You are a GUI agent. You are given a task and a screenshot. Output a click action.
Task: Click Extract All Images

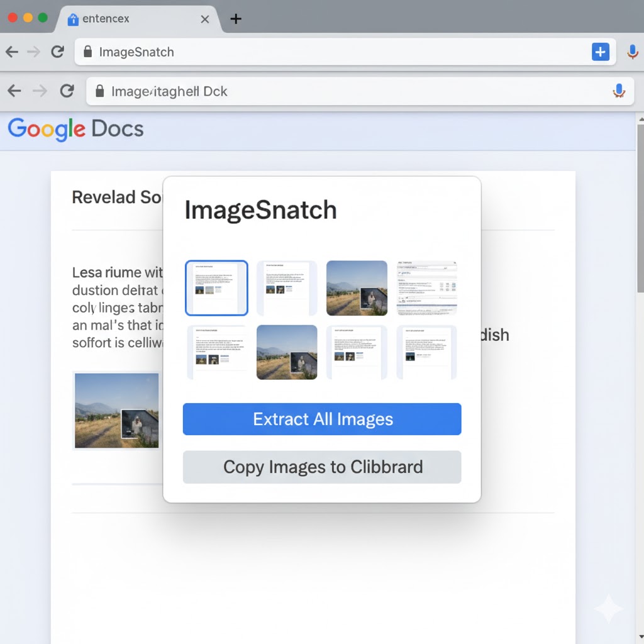click(321, 419)
